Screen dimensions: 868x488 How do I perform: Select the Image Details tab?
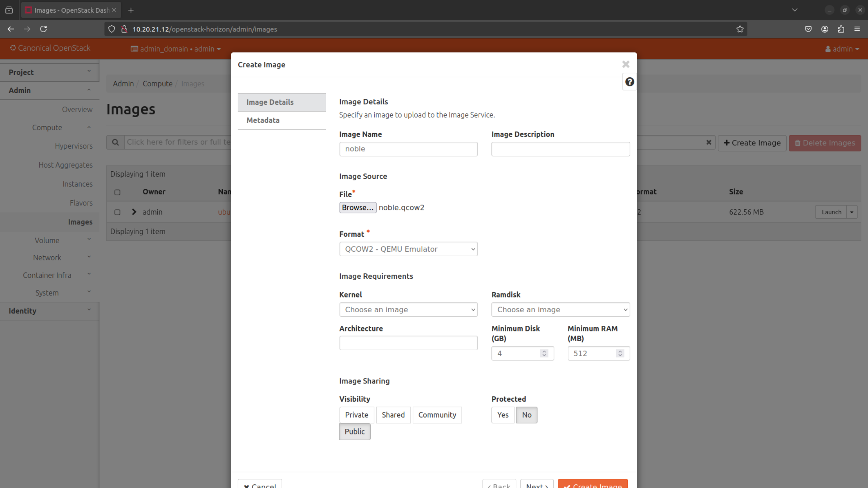(x=282, y=102)
